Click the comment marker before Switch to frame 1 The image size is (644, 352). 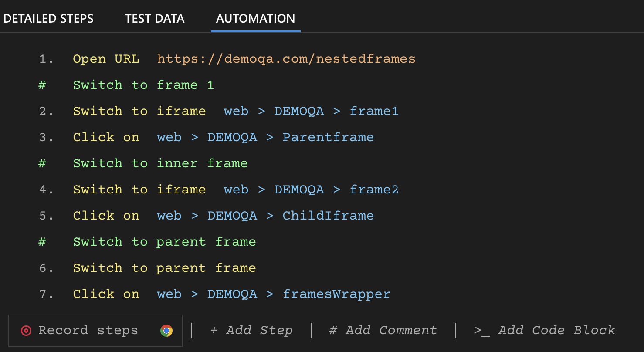[41, 85]
